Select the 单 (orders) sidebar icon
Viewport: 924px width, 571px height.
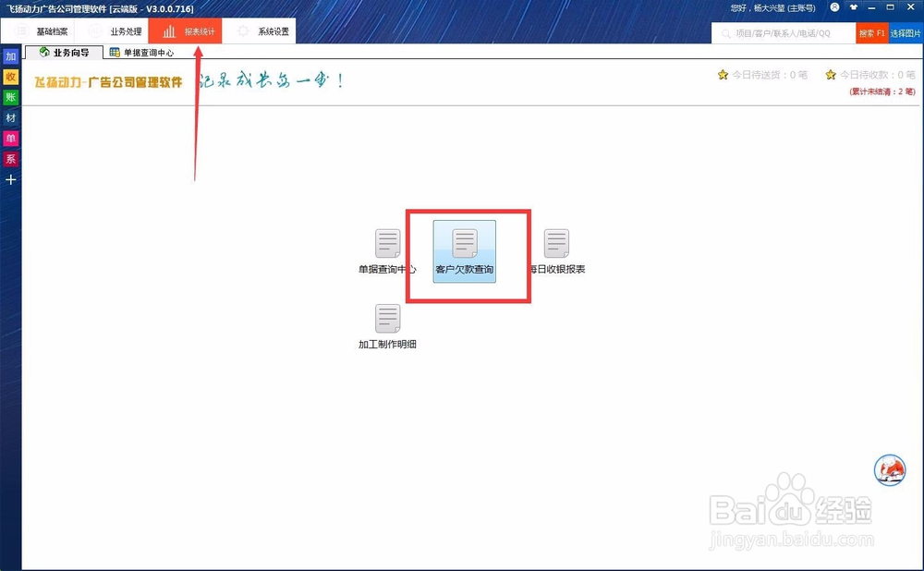click(x=10, y=138)
